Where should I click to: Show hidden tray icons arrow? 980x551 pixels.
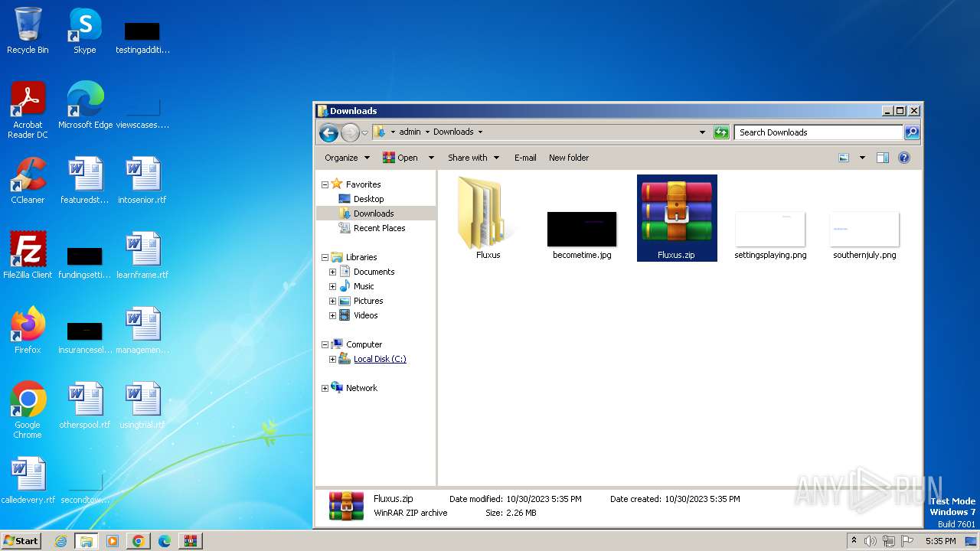click(854, 541)
